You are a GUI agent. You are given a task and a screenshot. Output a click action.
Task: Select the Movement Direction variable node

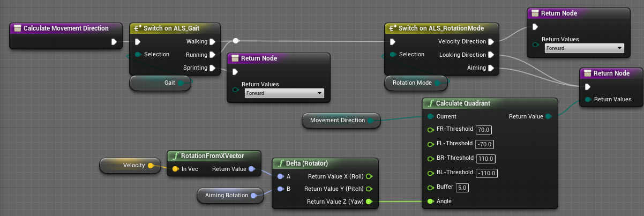(337, 121)
